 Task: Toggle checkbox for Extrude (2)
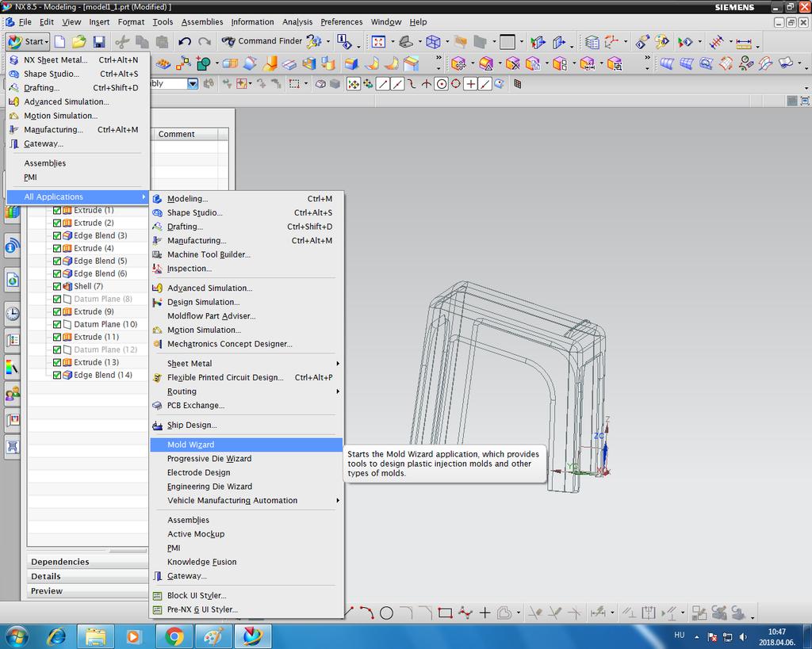tap(57, 223)
